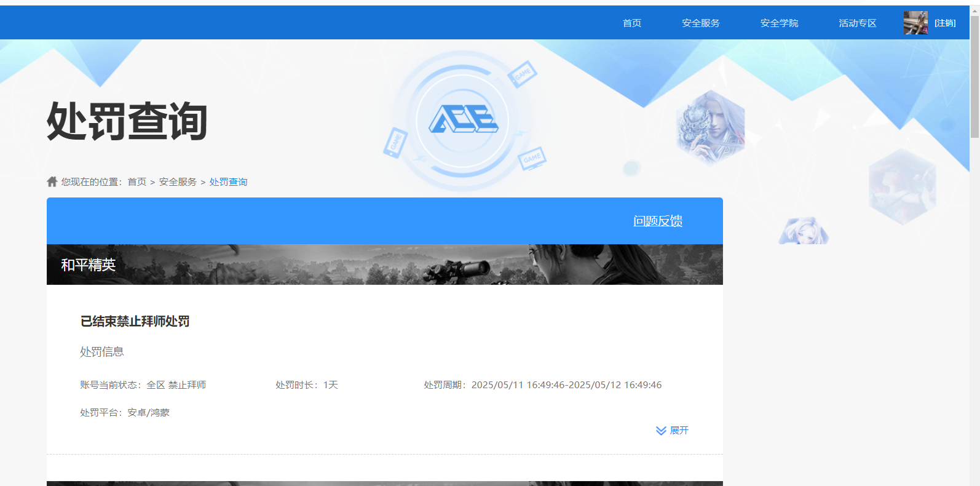Open the 安全服务 top navigation item
The width and height of the screenshot is (980, 486).
pos(700,23)
